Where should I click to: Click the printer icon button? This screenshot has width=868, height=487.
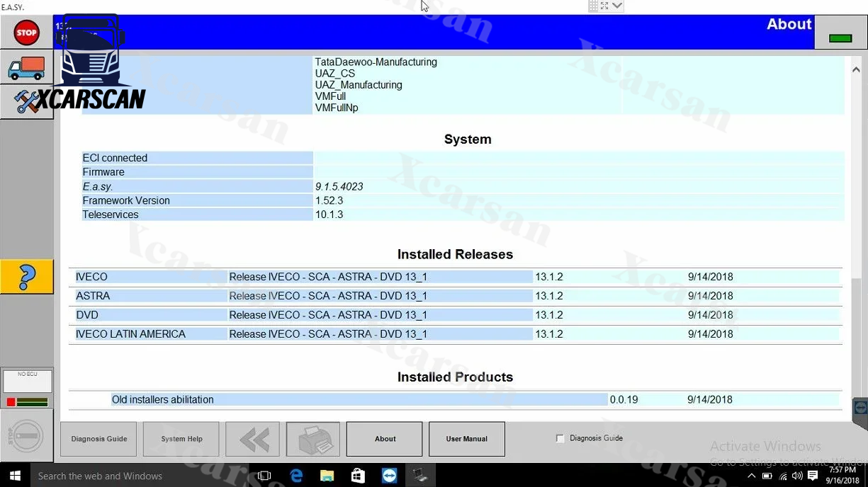point(313,439)
